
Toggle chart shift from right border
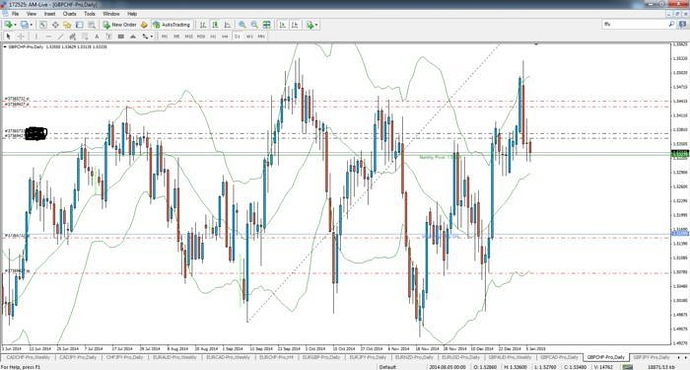[x=295, y=25]
